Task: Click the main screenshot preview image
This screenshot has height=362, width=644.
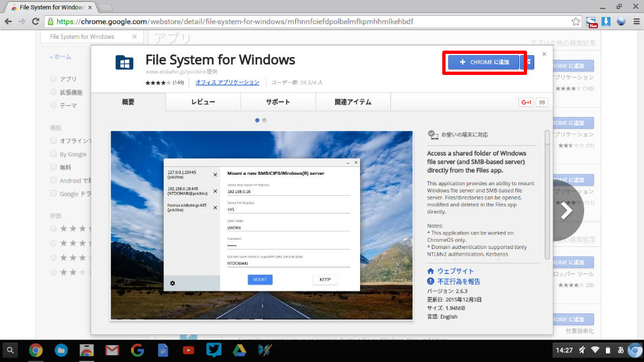Action: coord(262,225)
